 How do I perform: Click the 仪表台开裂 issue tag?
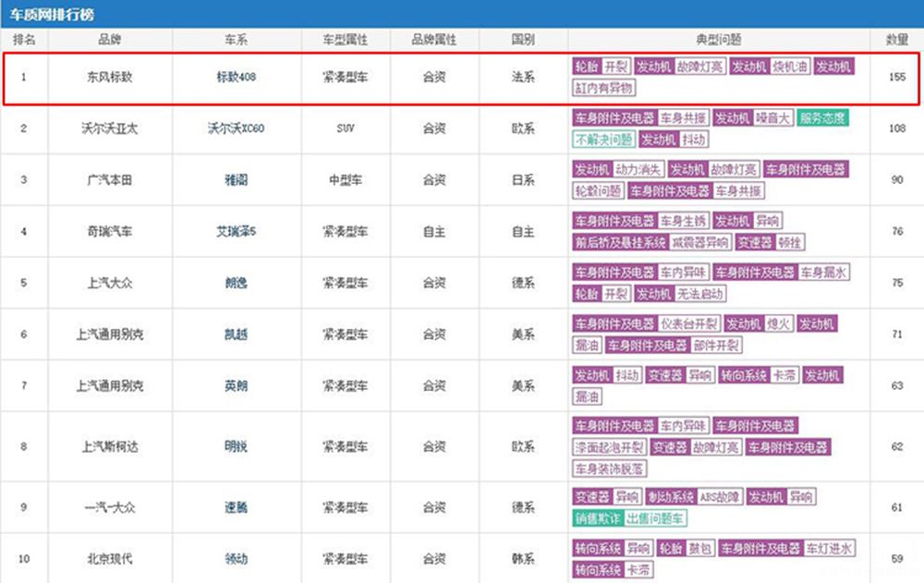[x=688, y=323]
